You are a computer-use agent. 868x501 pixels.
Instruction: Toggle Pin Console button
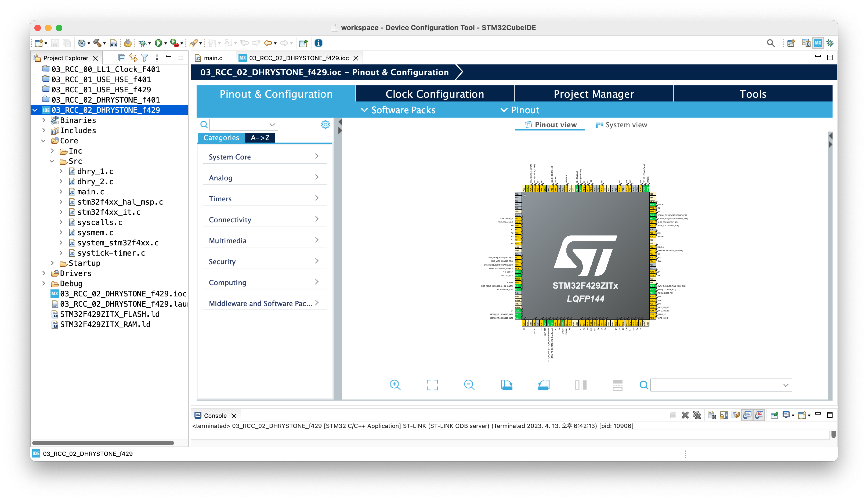tap(774, 415)
